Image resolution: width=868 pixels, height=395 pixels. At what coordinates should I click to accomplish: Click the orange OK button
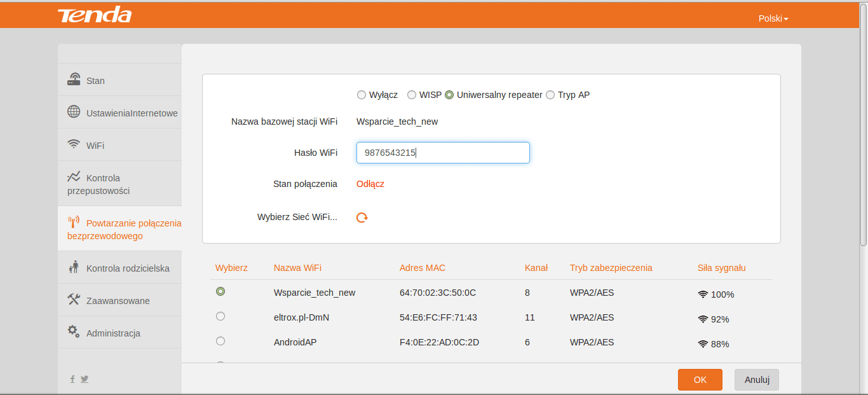tap(700, 380)
